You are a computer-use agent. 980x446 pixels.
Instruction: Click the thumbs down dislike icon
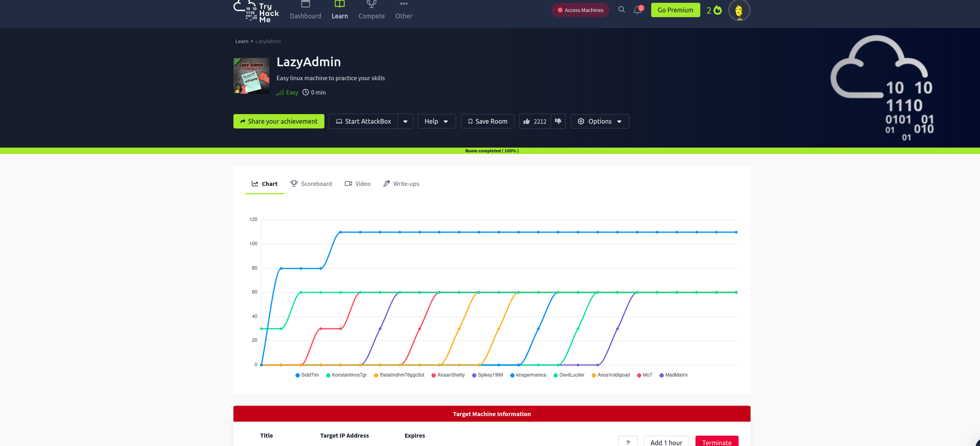pos(558,121)
